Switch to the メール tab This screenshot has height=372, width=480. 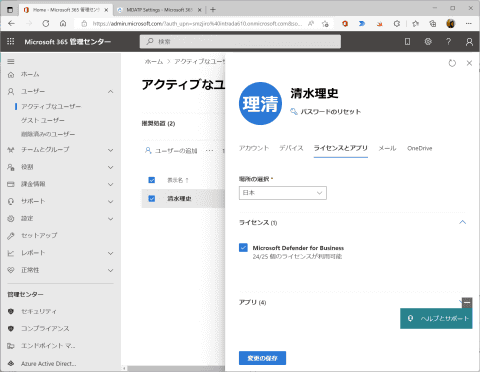(387, 148)
